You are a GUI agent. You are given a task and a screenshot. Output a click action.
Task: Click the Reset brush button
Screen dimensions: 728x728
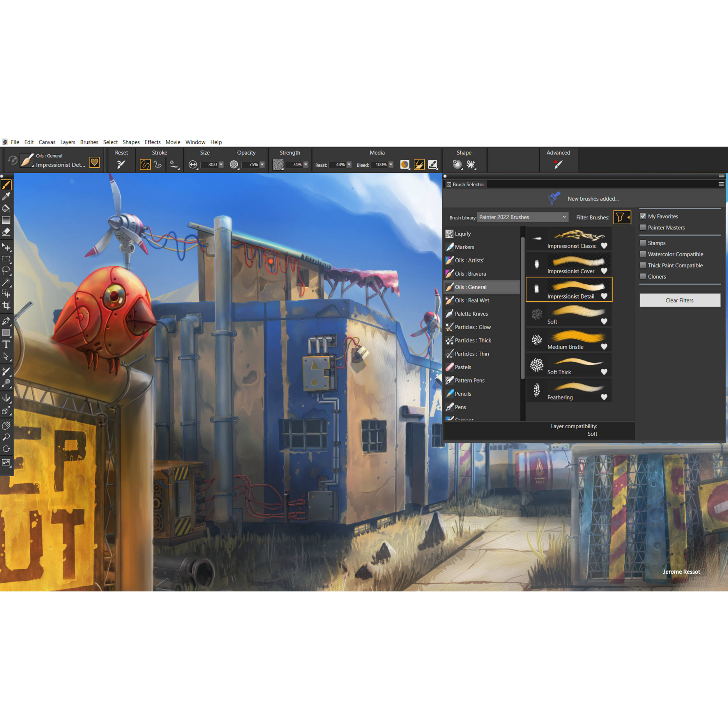(121, 165)
